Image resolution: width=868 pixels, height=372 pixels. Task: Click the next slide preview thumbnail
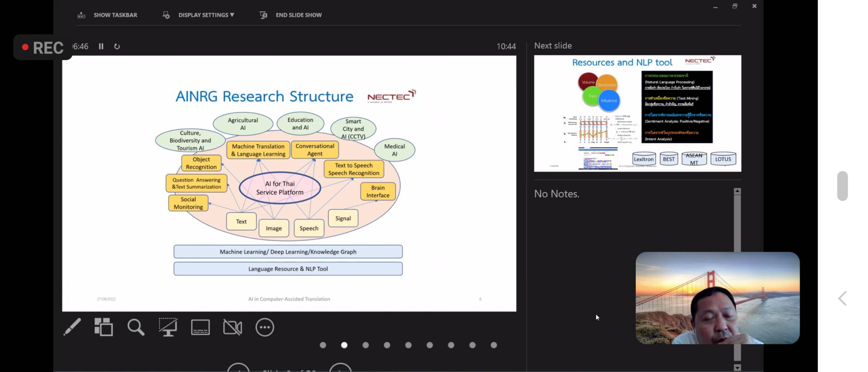(638, 113)
